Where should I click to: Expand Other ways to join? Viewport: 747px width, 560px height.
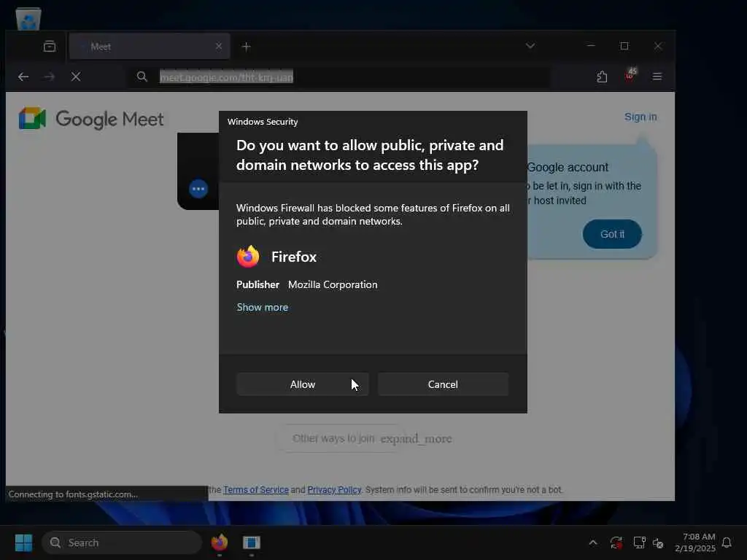coord(372,438)
